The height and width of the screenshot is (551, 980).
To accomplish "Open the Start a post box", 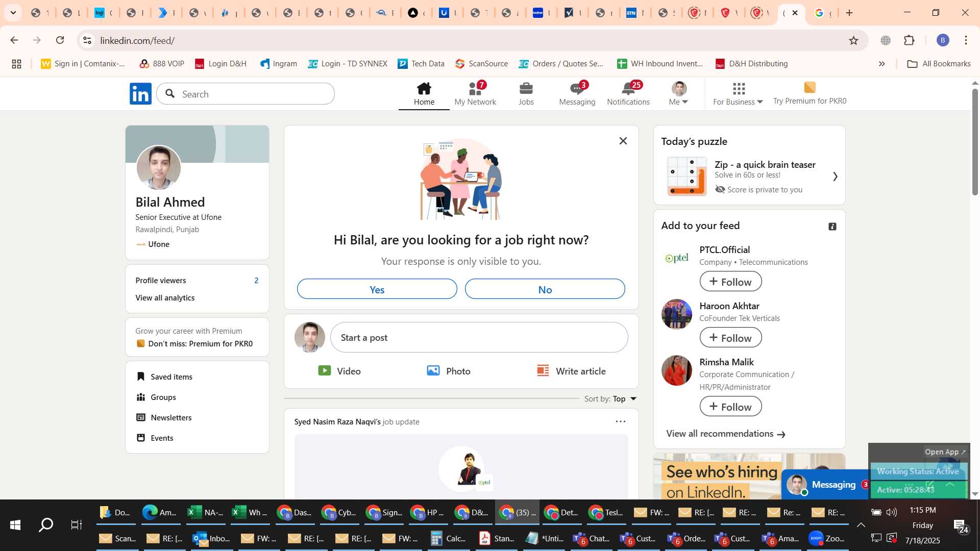I will (479, 337).
